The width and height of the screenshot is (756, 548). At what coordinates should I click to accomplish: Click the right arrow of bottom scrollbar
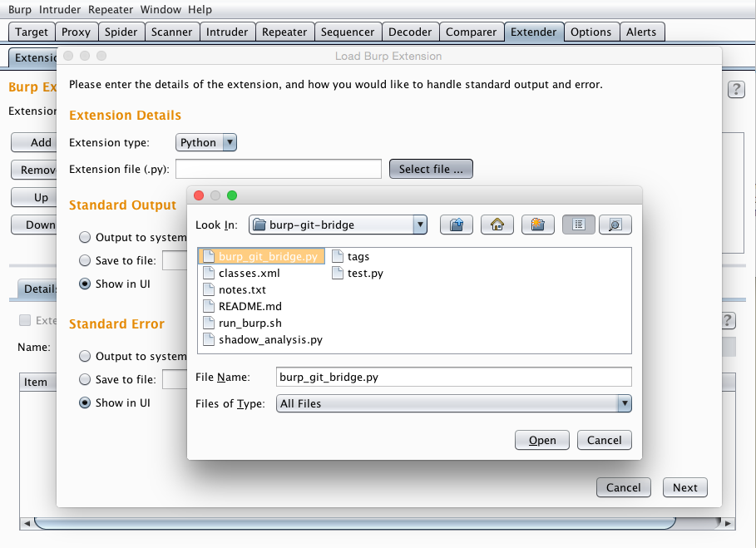point(728,523)
